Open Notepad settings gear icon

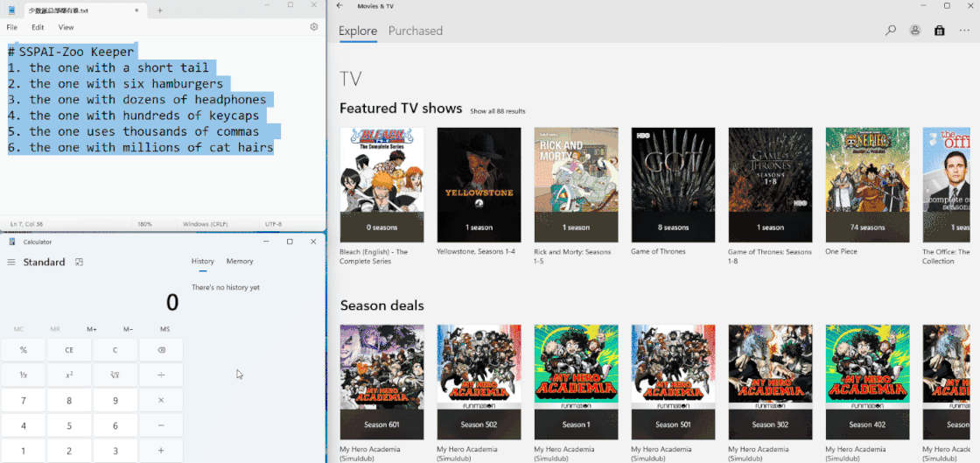314,27
